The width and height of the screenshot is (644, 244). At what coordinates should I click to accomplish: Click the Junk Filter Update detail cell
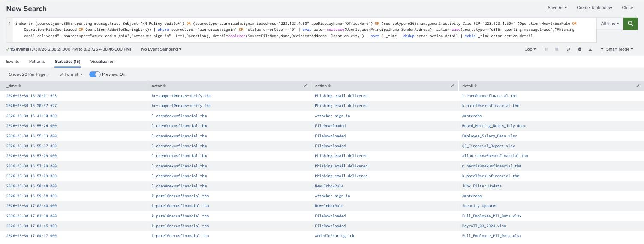click(482, 186)
